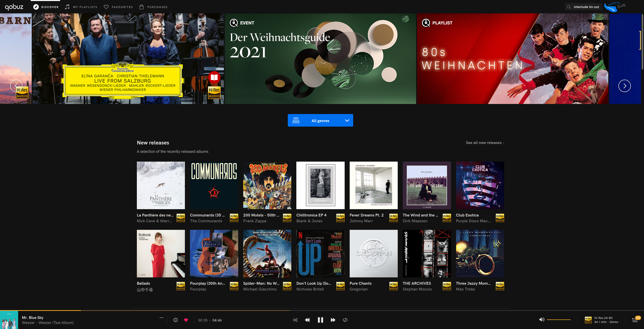Seek in the track progress bar
The width and height of the screenshot is (644, 329).
click(x=322, y=310)
